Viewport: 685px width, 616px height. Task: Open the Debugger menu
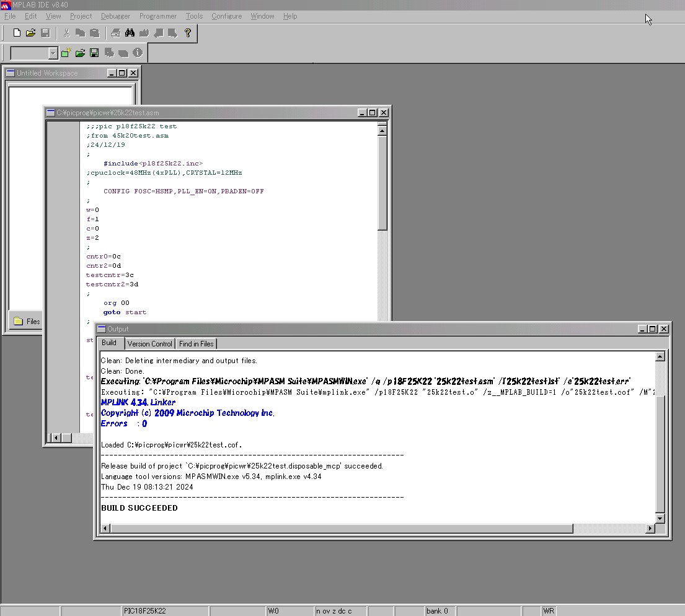[x=115, y=16]
